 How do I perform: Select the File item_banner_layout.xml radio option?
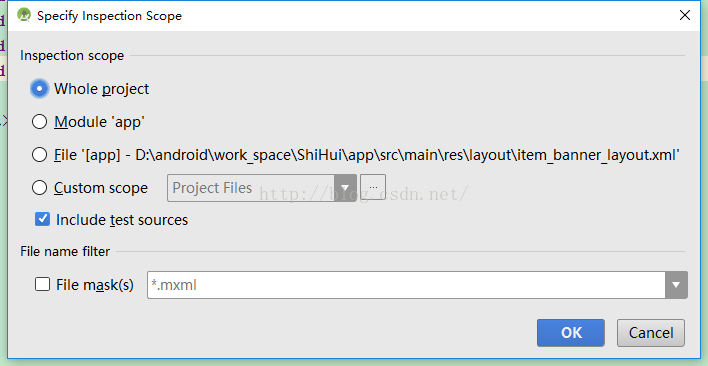click(x=39, y=155)
